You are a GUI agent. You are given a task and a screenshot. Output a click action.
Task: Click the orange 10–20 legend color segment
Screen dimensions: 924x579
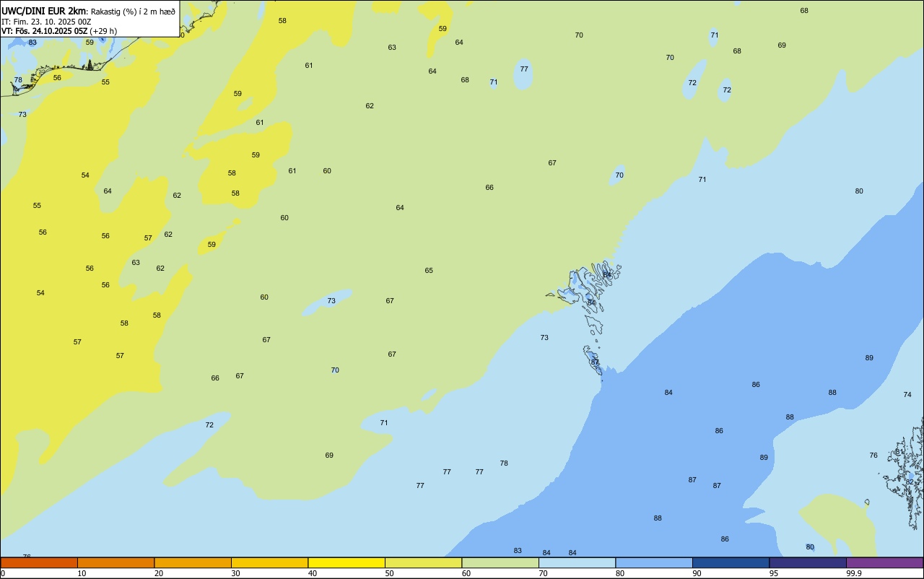tap(115, 562)
